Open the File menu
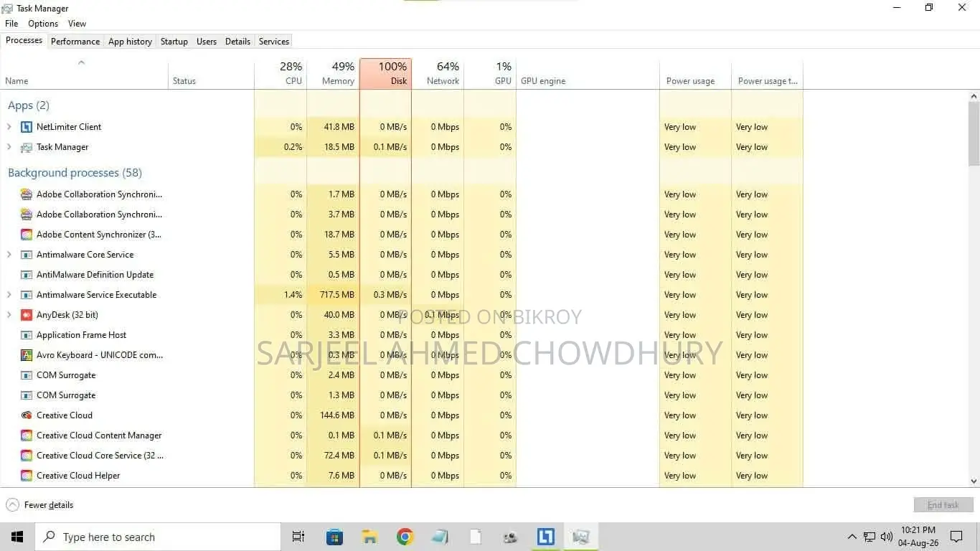Image resolution: width=980 pixels, height=551 pixels. coord(11,24)
